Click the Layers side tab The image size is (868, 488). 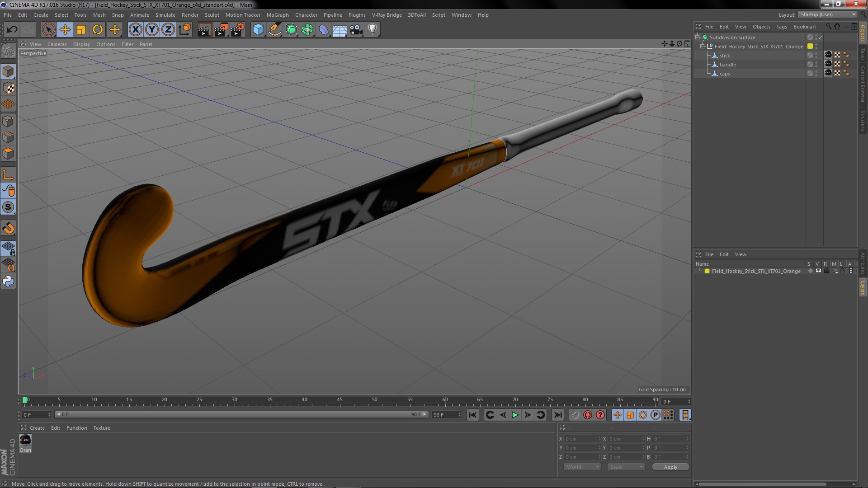click(863, 287)
